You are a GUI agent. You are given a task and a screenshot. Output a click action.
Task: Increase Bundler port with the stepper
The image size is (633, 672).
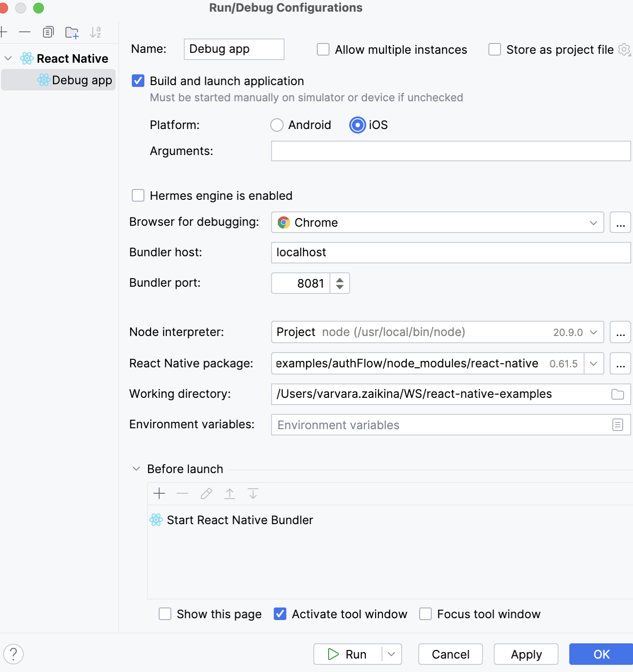point(339,279)
